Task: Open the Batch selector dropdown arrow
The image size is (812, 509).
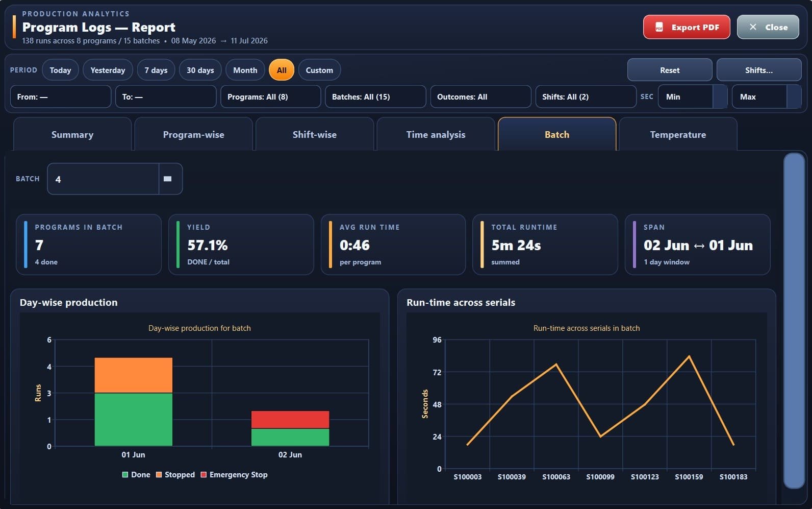Action: [x=167, y=179]
